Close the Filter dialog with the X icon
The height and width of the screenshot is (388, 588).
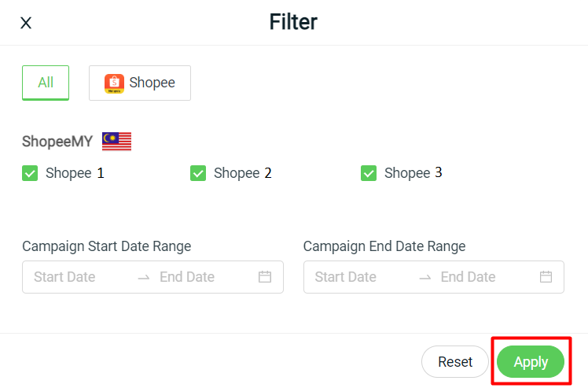[x=26, y=23]
